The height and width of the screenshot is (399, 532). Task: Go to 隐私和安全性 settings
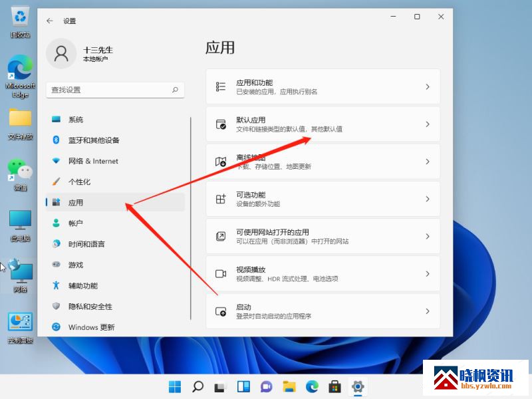point(115,307)
